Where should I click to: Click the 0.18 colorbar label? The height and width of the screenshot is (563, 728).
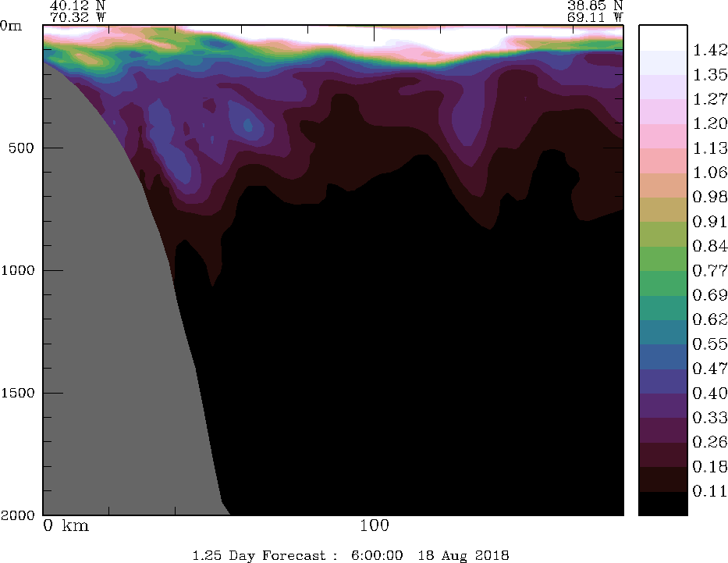710,466
